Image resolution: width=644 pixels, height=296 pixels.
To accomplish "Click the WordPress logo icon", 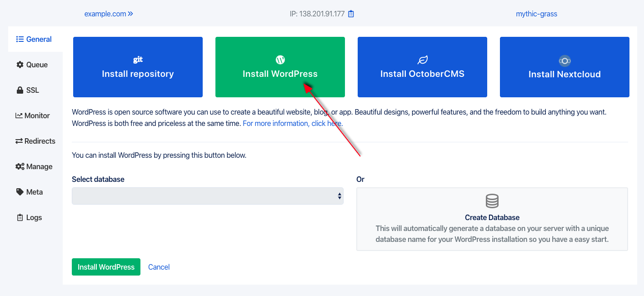I will click(x=280, y=60).
